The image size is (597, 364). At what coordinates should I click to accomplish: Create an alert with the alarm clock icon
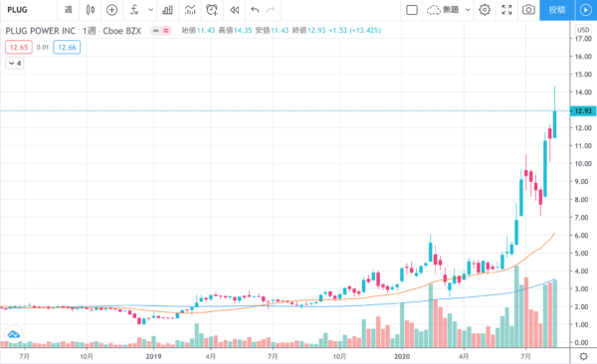pos(212,10)
